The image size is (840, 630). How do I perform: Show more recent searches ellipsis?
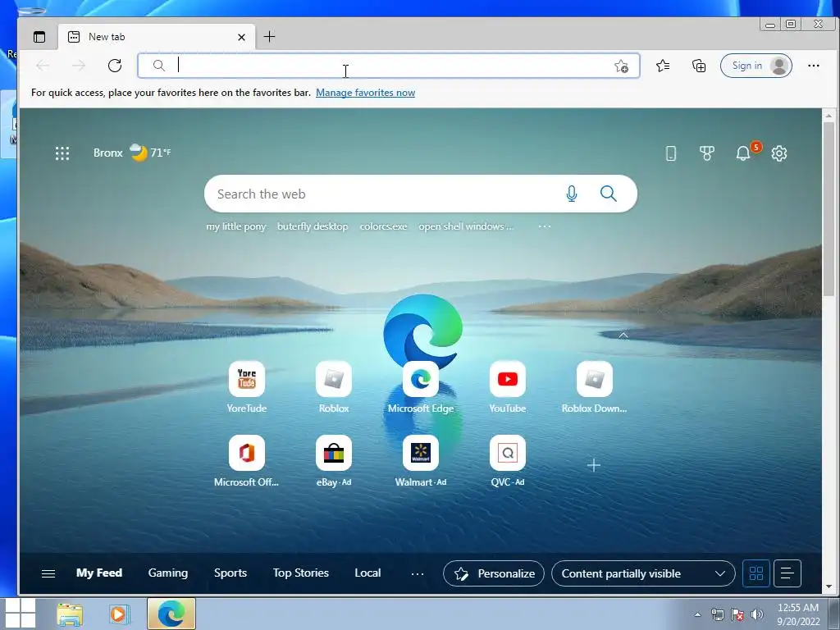pyautogui.click(x=545, y=226)
